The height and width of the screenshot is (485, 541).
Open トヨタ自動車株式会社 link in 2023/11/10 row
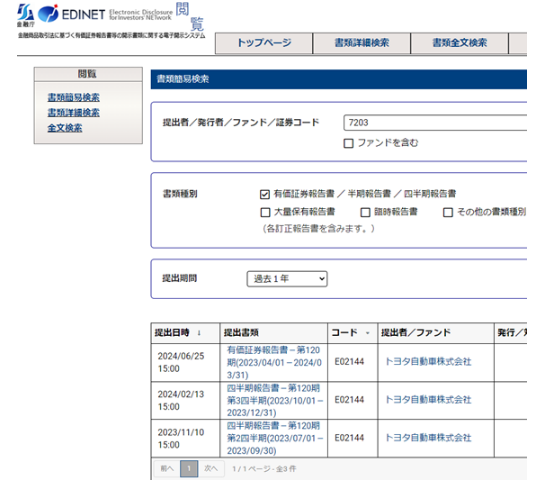(x=428, y=438)
